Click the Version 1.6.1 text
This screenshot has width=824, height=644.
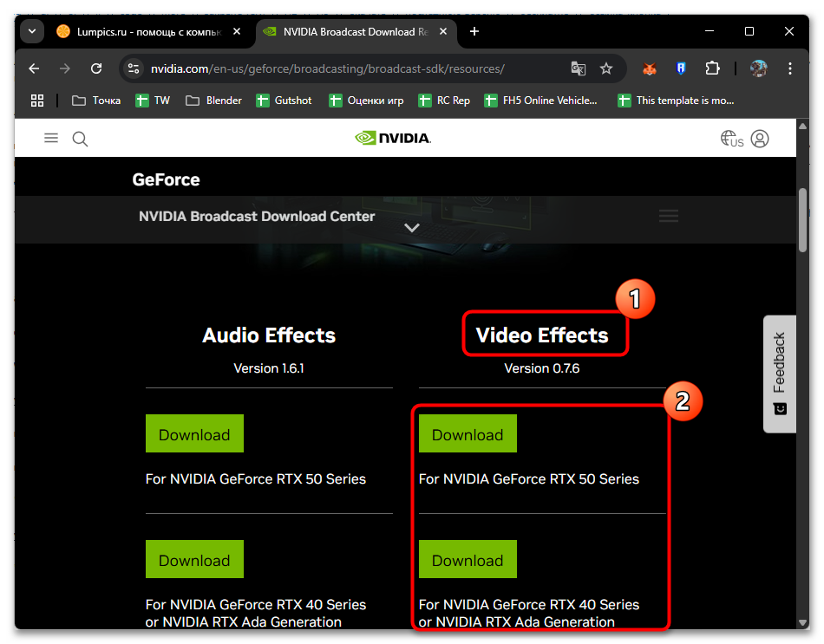[269, 368]
